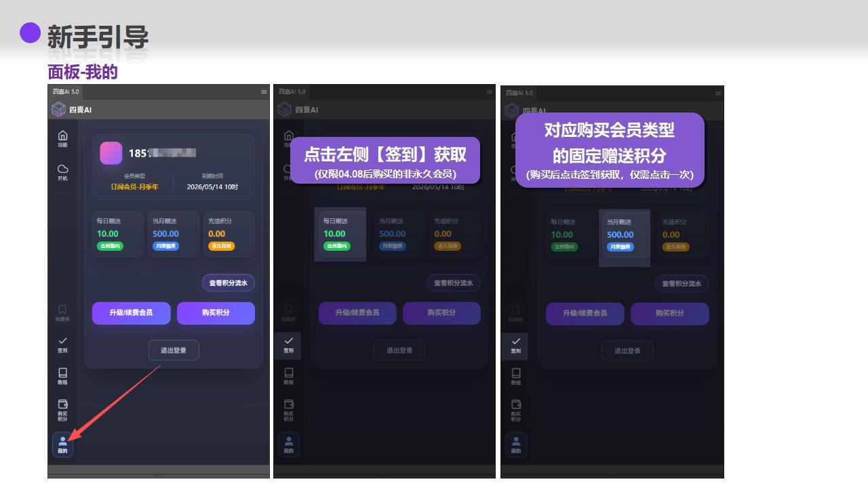Image resolution: width=868 pixels, height=488 pixels.
Task: Click the highlighted 每日赠送 card in middle panel
Action: click(x=340, y=234)
